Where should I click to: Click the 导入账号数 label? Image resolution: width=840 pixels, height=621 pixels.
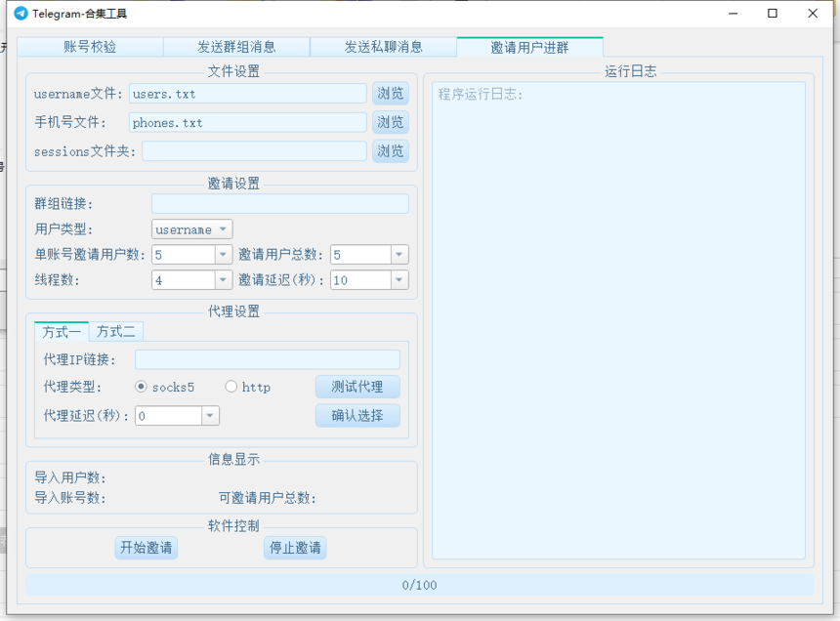click(70, 497)
